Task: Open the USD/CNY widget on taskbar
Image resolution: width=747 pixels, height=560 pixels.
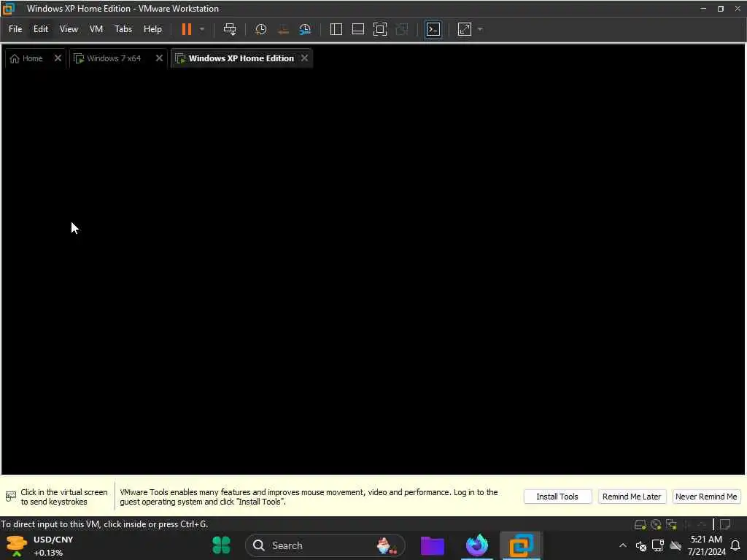Action: tap(40, 545)
